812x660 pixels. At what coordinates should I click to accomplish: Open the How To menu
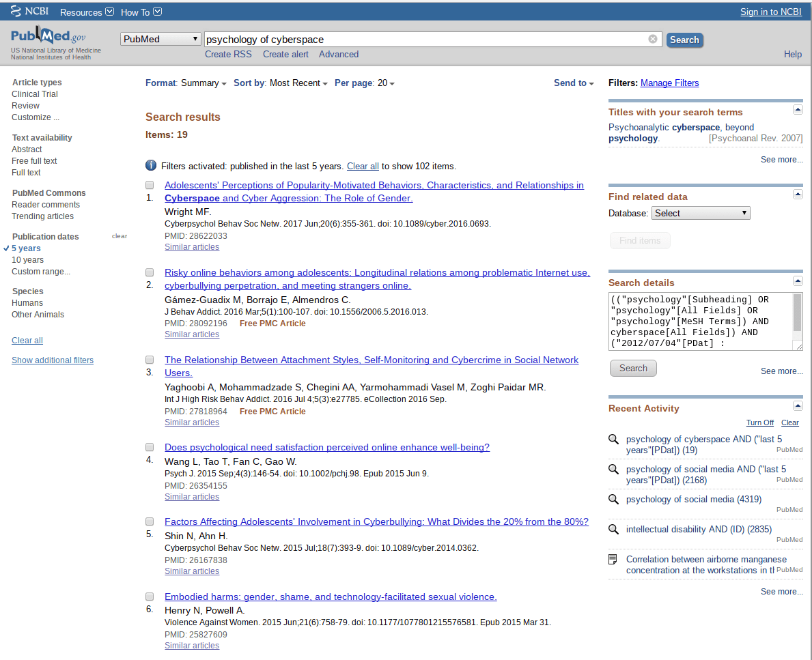coord(141,12)
